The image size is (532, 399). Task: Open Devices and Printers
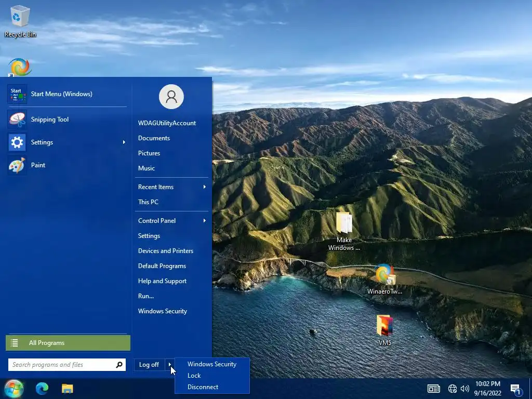tap(166, 251)
